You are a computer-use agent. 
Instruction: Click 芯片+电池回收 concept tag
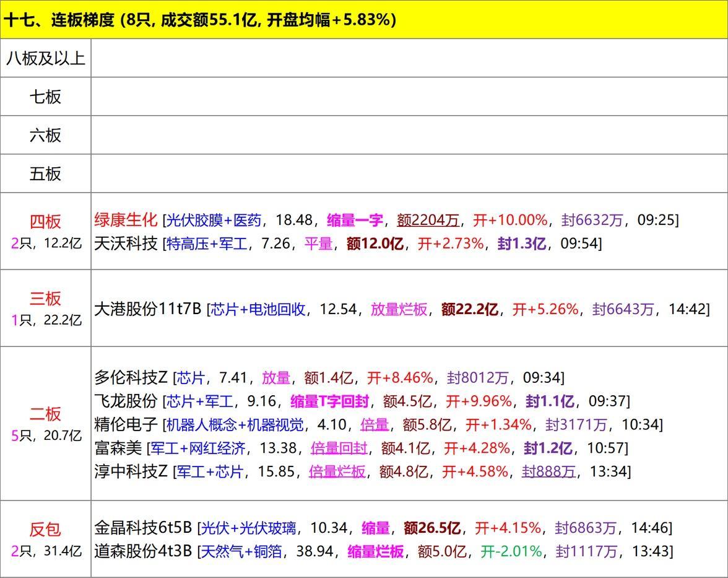(258, 310)
